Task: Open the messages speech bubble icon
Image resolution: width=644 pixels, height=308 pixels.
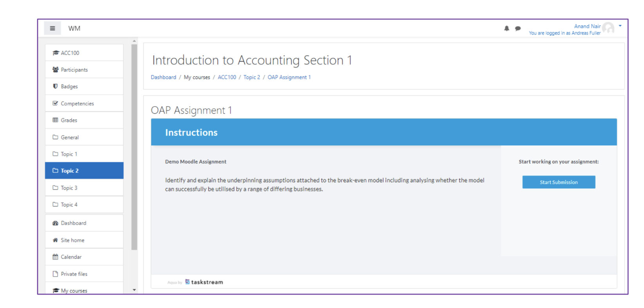Action: click(518, 28)
